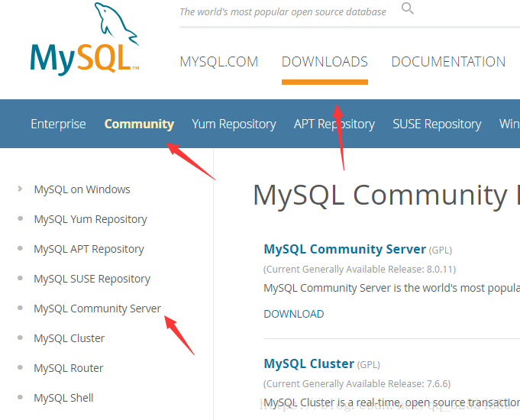
Task: Open APT Repository in the blue bar
Action: click(x=334, y=124)
